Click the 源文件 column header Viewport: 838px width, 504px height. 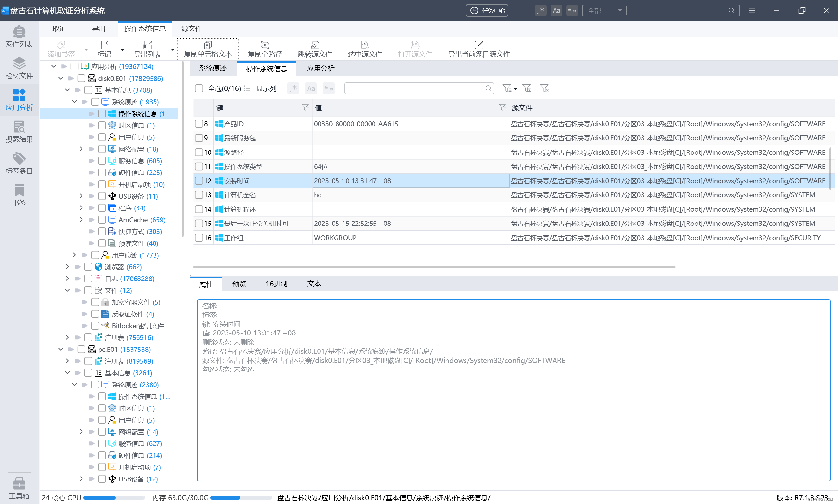[672, 107]
